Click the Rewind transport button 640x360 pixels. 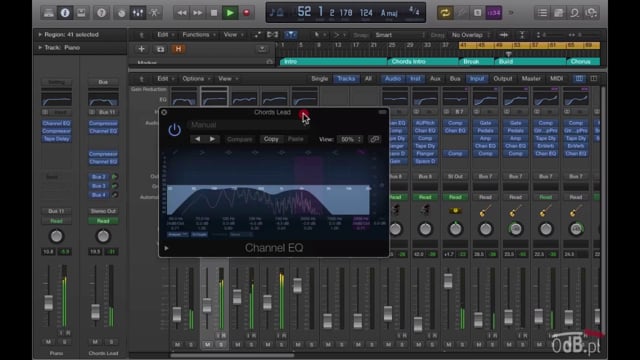(182, 13)
